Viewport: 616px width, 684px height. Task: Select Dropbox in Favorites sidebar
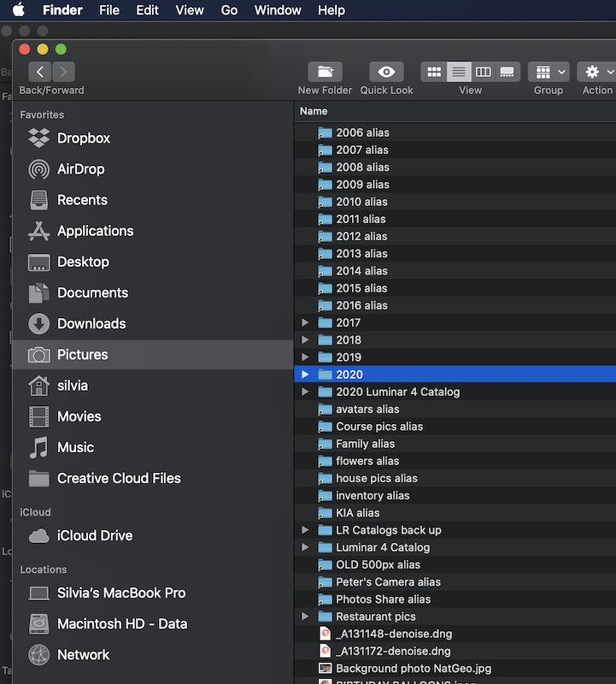[83, 139]
